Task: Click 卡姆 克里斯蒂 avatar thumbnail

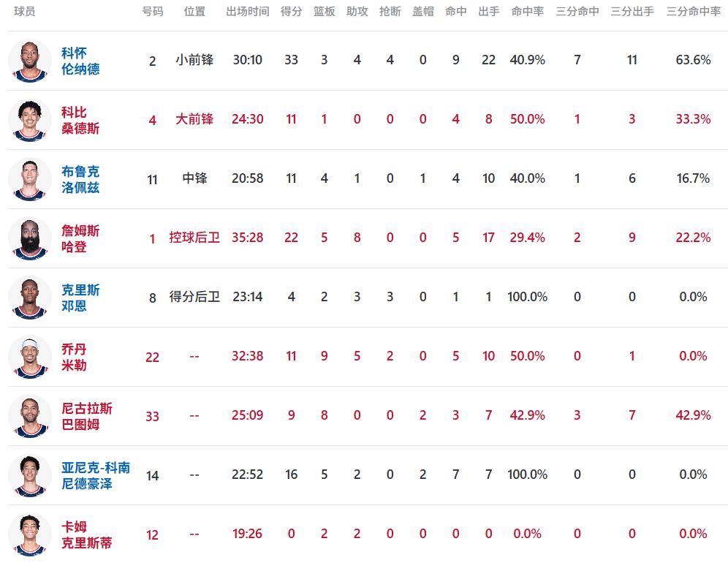Action: point(30,534)
